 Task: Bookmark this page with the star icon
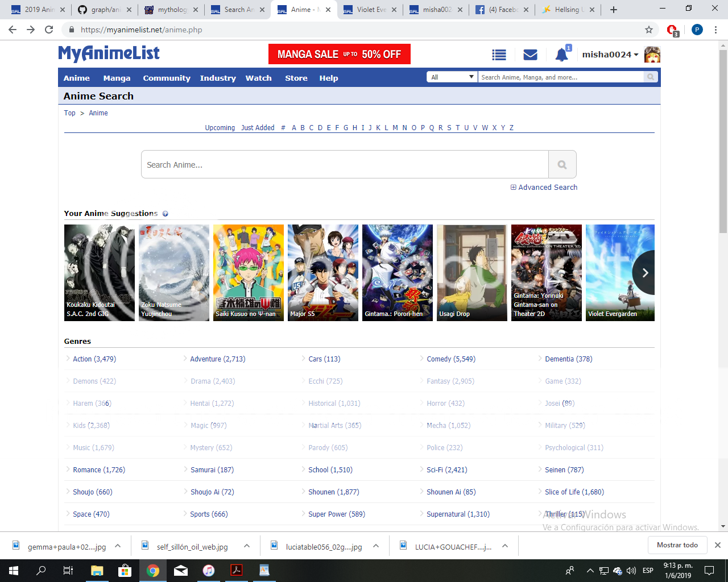[649, 30]
